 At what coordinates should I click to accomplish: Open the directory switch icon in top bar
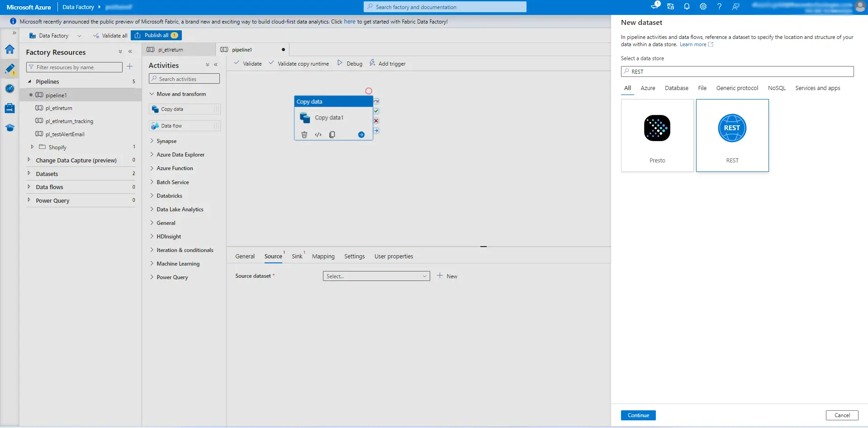670,7
